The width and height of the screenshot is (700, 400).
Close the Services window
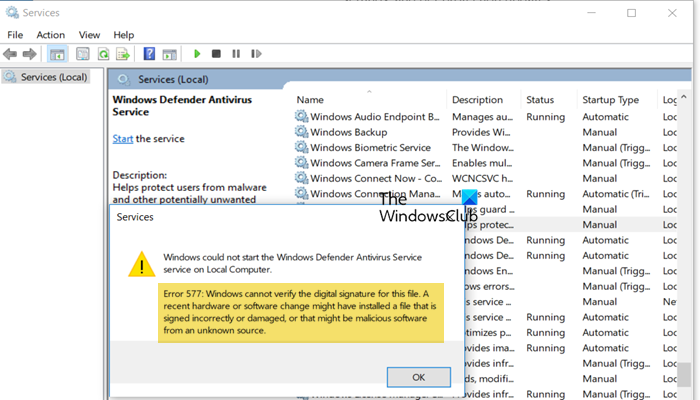(672, 13)
